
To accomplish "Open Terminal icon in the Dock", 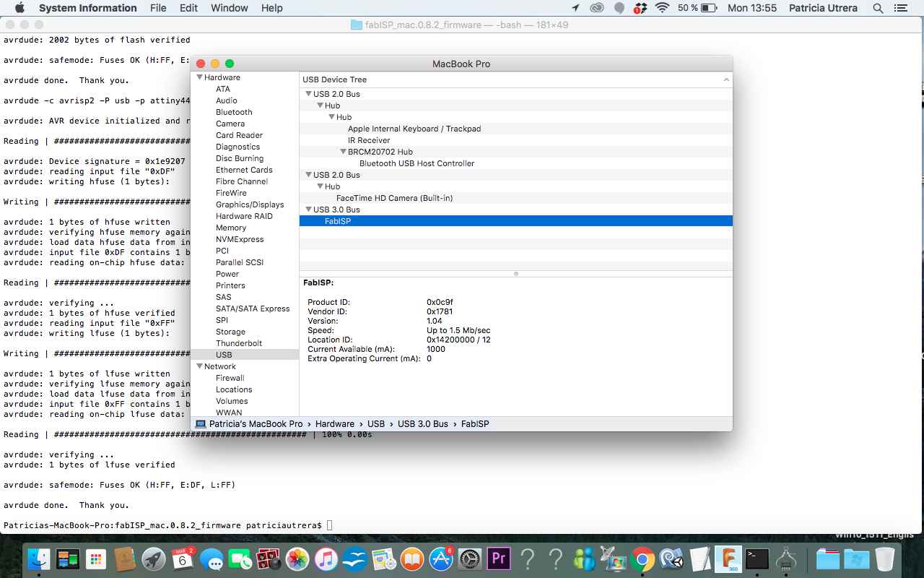I will [x=757, y=559].
